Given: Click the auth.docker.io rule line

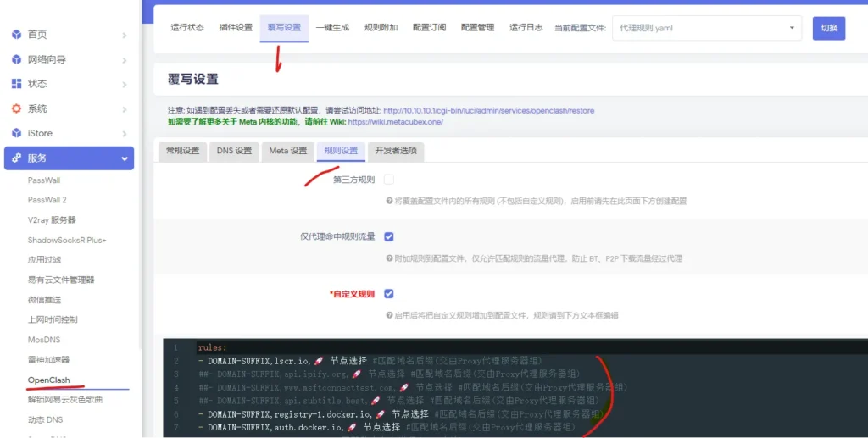Looking at the screenshot, I should pos(387,427).
